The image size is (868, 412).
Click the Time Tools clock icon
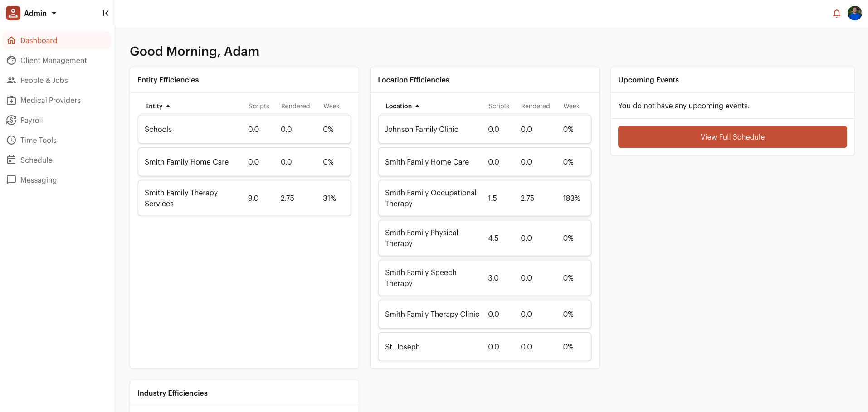pyautogui.click(x=11, y=140)
